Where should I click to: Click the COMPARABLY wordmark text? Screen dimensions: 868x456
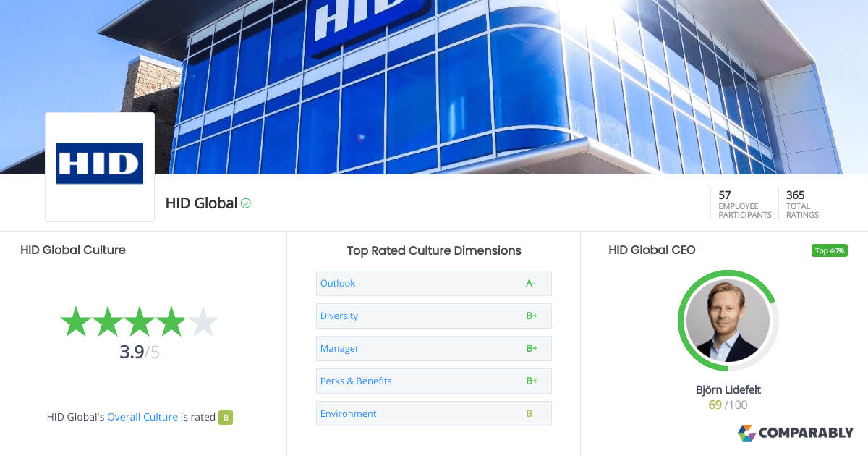click(x=807, y=433)
